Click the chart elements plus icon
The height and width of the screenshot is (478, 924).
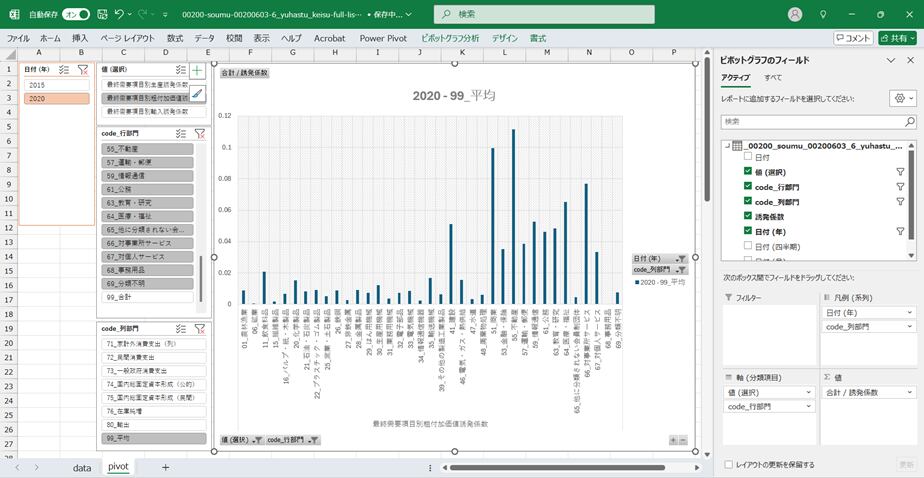coord(197,70)
